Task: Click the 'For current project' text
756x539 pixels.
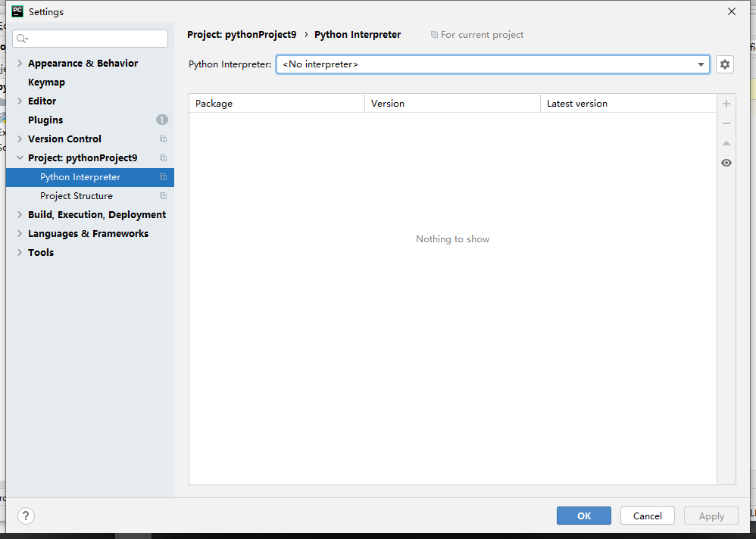Action: click(x=482, y=35)
